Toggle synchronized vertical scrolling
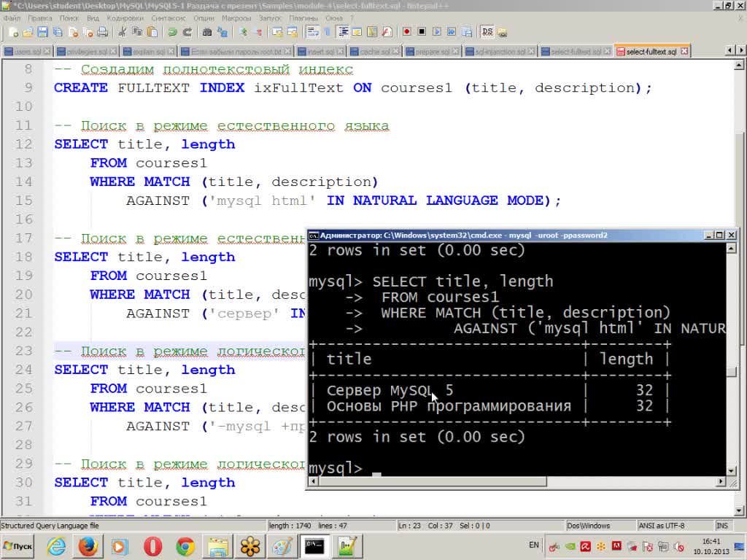747x560 pixels. click(x=277, y=32)
